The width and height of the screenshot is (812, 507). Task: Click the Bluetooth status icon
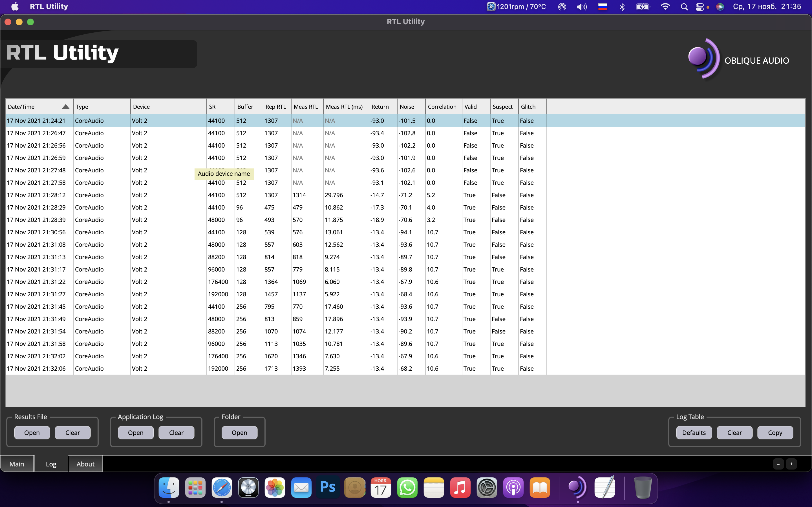[622, 7]
